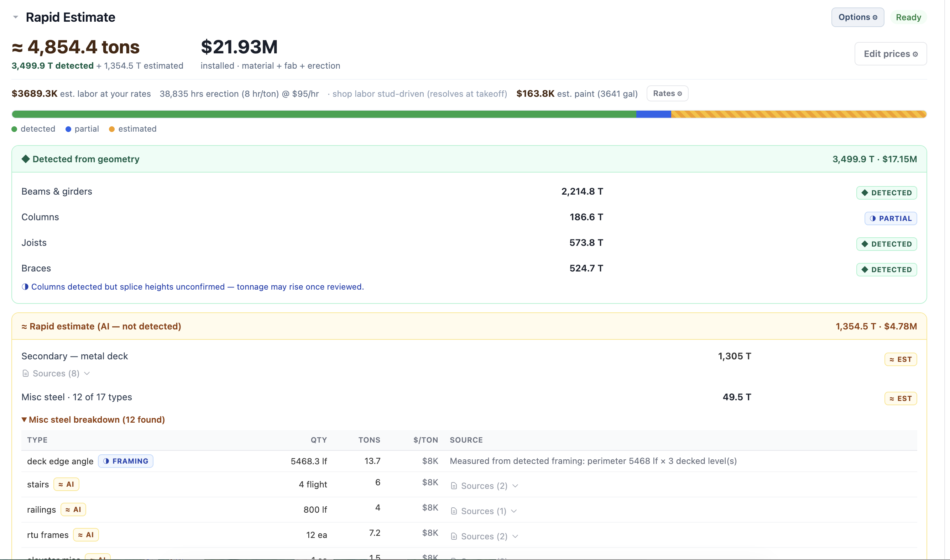Expand Sources (1) in the railings row
Screen dimensions: 950x560
(484, 511)
